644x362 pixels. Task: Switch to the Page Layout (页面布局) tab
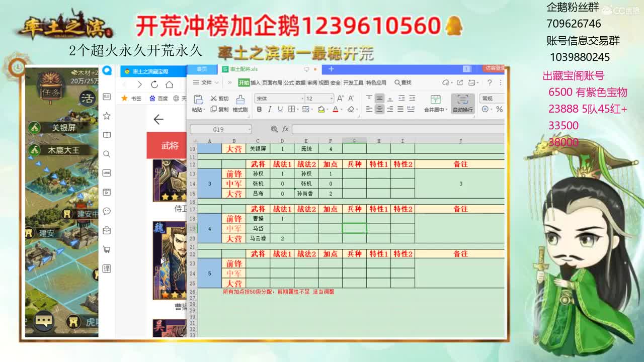272,82
